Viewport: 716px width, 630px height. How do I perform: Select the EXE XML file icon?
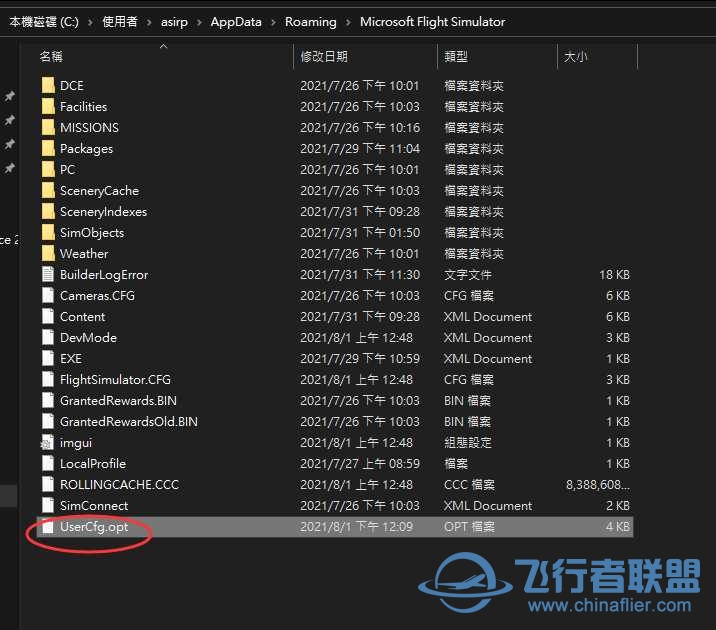[48, 358]
